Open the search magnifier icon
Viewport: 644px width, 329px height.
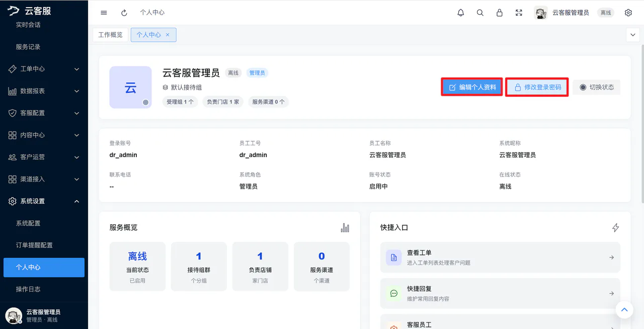[480, 13]
